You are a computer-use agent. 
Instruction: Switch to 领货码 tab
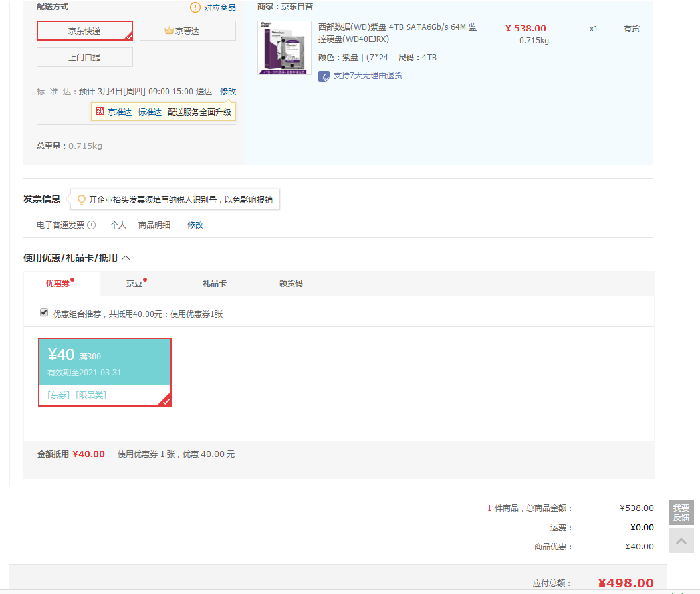291,284
